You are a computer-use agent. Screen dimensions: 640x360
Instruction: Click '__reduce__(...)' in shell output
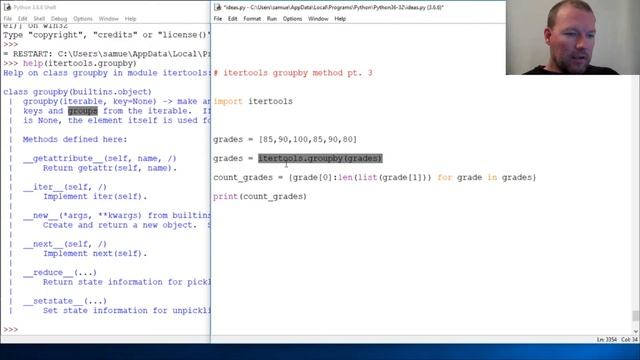click(x=60, y=273)
